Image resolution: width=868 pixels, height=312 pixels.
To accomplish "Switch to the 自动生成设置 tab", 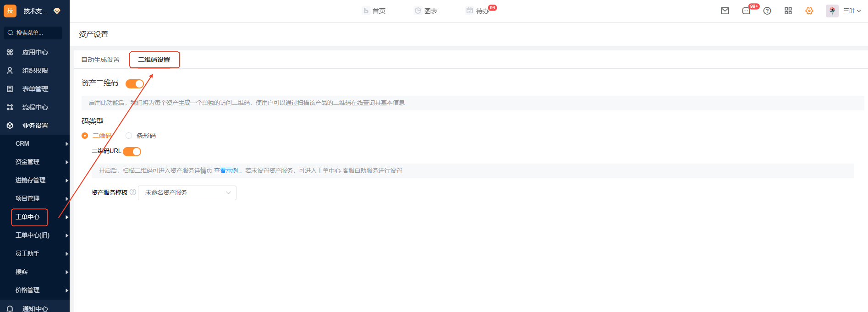I will [x=100, y=60].
